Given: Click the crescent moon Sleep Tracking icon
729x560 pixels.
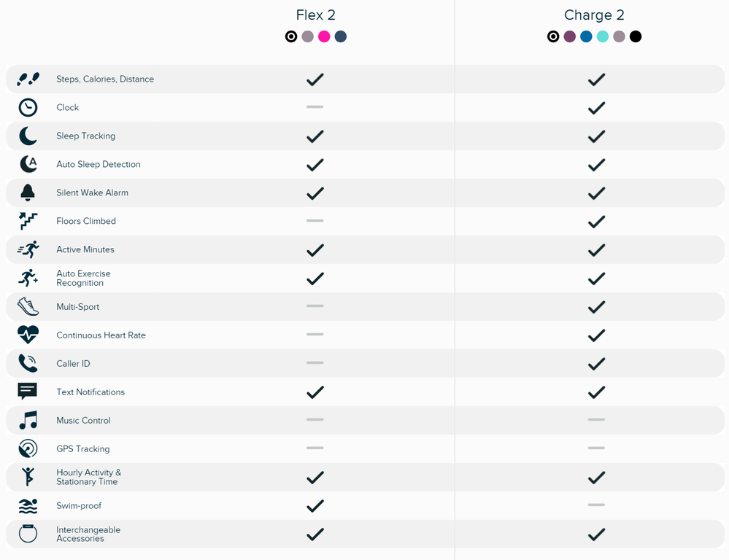Looking at the screenshot, I should pyautogui.click(x=28, y=136).
